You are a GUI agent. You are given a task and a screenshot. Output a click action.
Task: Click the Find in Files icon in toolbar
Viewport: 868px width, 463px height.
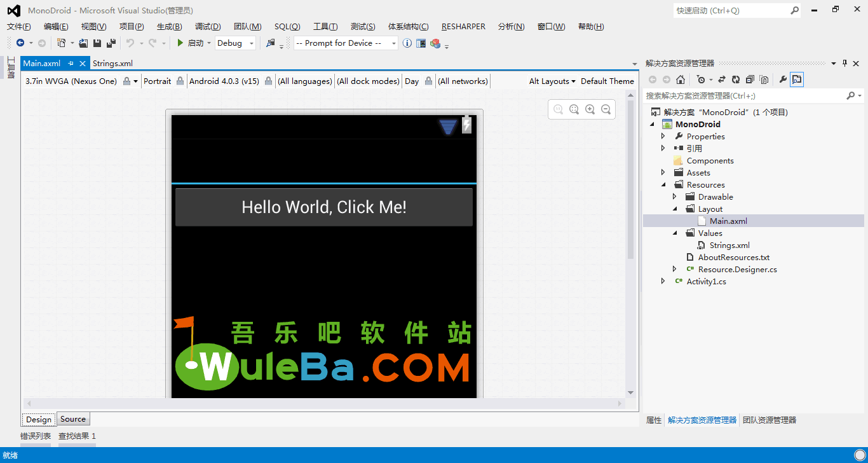(271, 43)
